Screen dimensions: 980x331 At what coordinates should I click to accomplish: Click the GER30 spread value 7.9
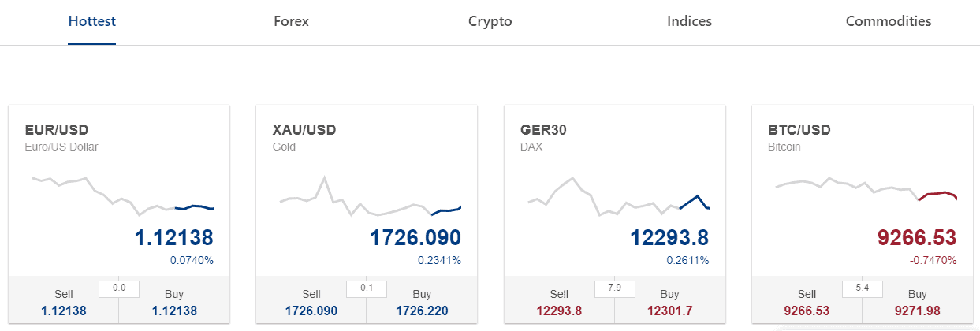click(614, 288)
